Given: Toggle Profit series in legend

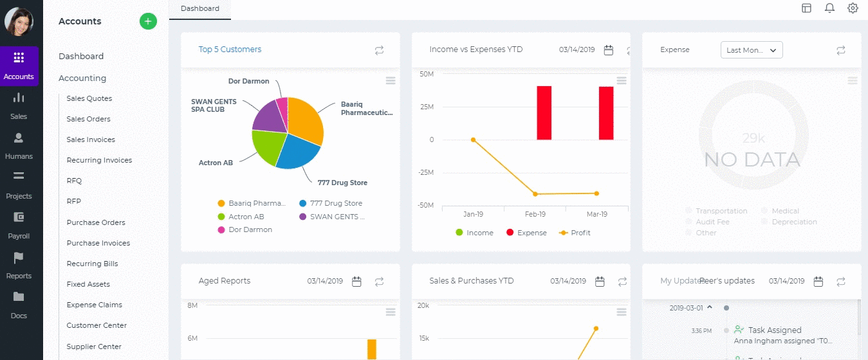Looking at the screenshot, I should coord(575,233).
